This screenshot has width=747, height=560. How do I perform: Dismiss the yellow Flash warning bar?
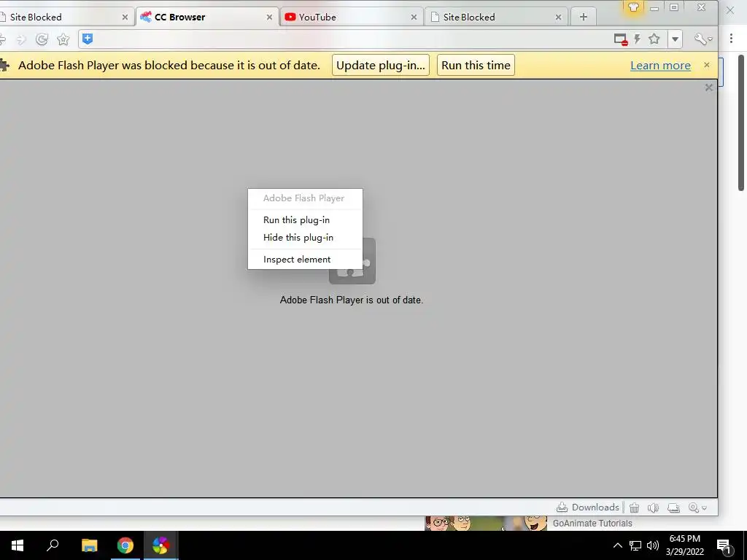pyautogui.click(x=706, y=65)
